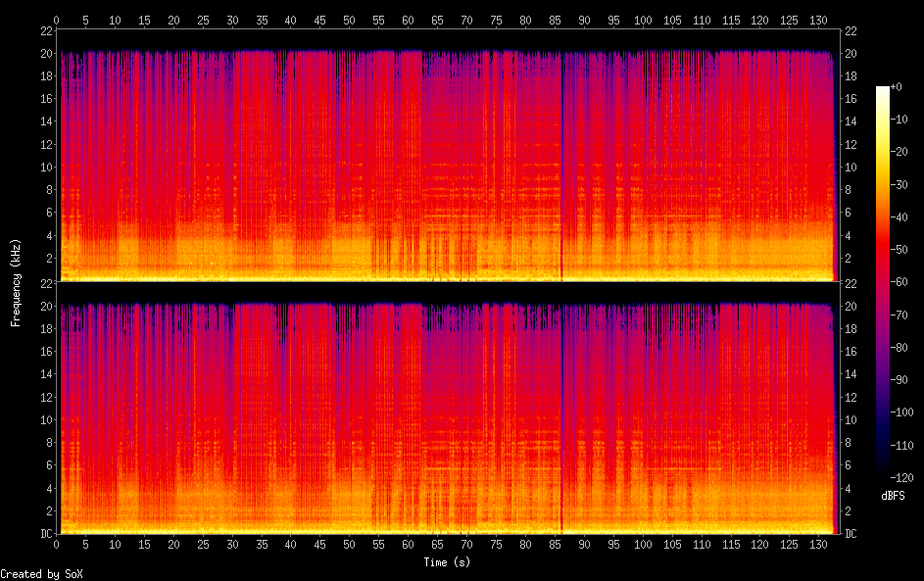Click '130' on the top time axis

coord(818,20)
